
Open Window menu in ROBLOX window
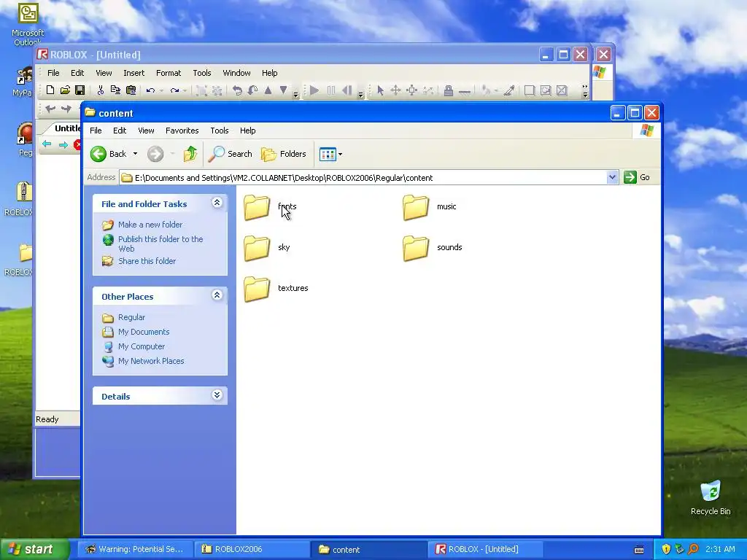pos(236,73)
